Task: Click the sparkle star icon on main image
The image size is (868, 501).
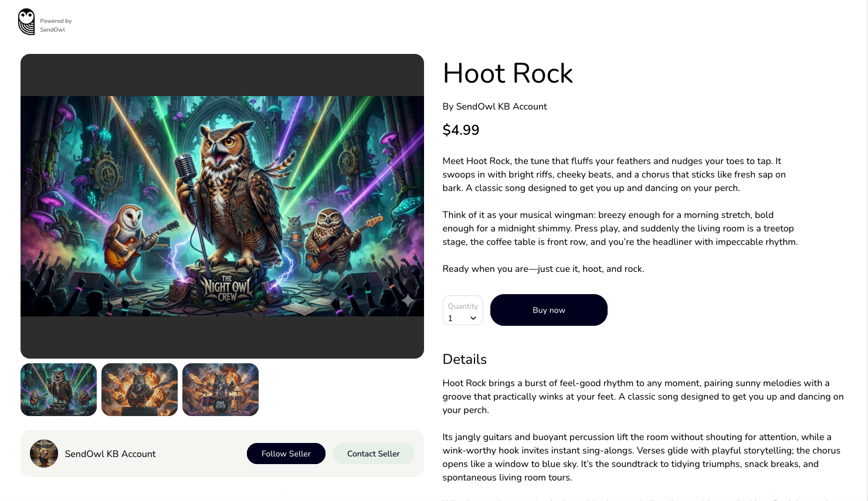Action: tap(408, 300)
